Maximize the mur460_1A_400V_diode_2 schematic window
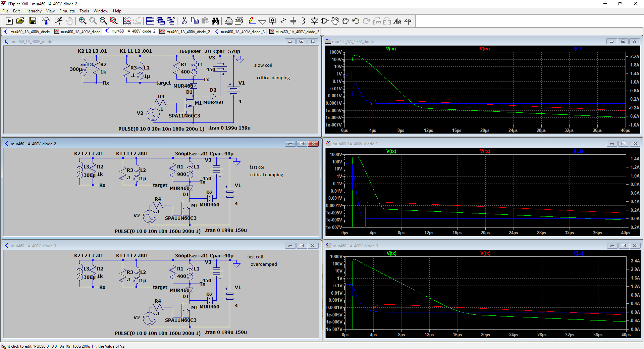Screen dimensions: 644x349 [x=302, y=144]
